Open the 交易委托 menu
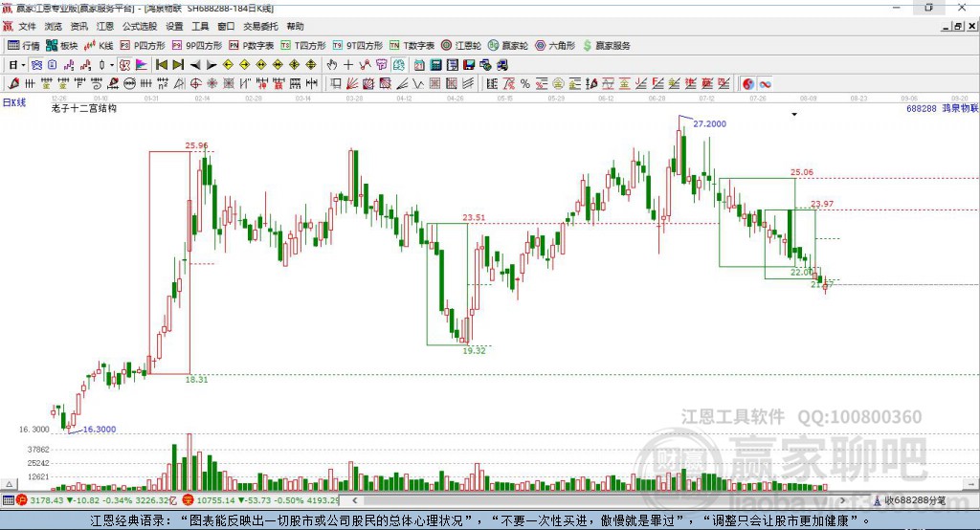This screenshot has width=980, height=530. (x=260, y=26)
